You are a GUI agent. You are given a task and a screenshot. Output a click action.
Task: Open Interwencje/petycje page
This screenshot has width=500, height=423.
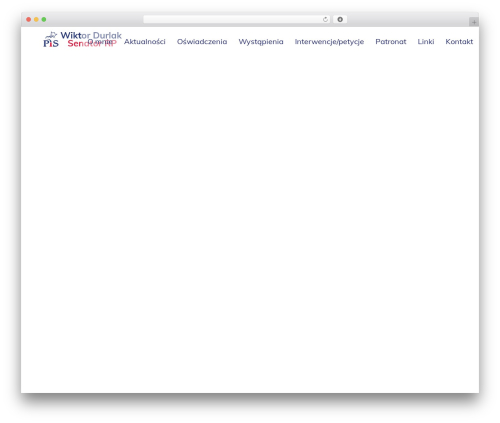329,42
